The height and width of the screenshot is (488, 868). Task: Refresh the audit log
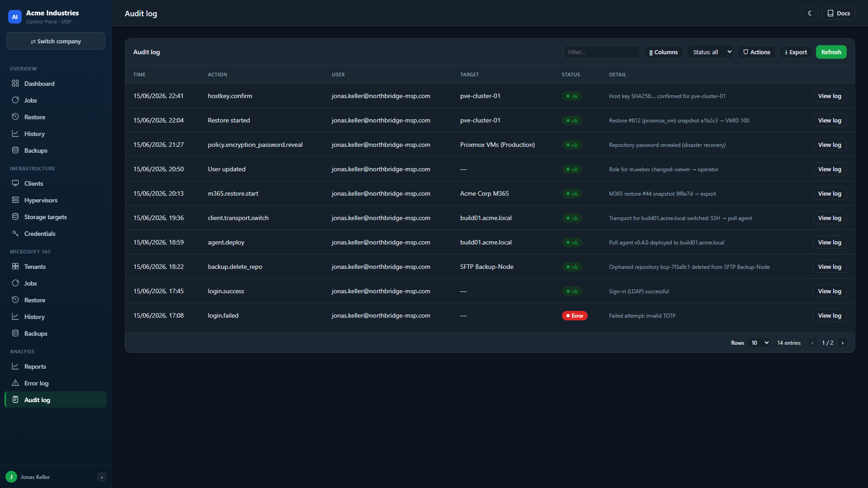click(x=831, y=52)
